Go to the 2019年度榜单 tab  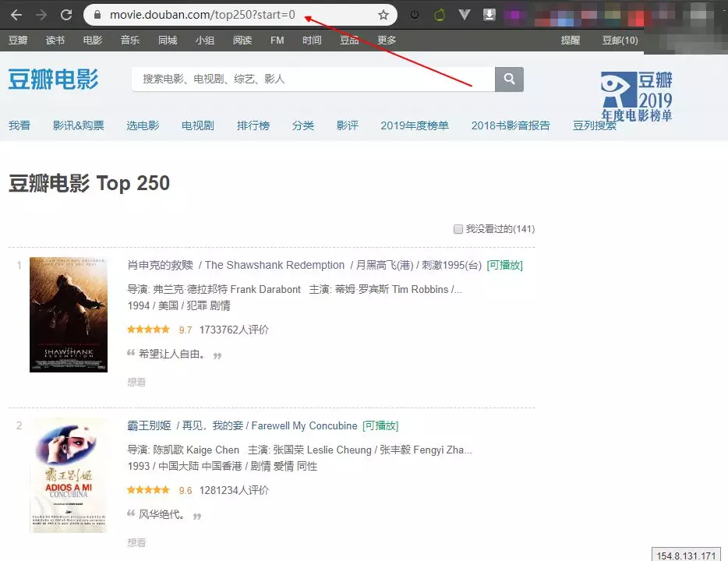click(x=415, y=125)
